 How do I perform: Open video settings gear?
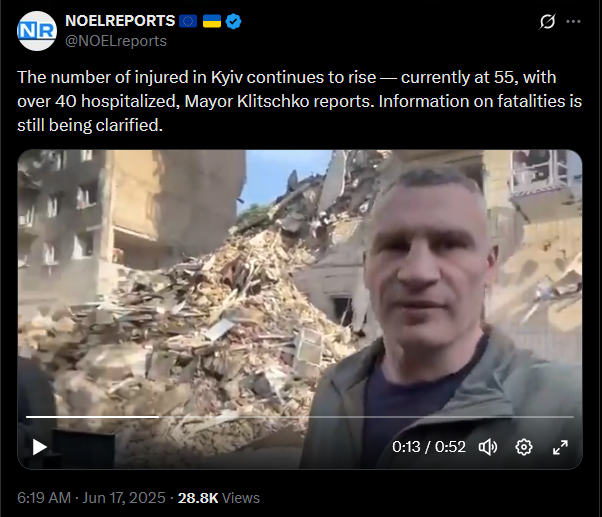coord(524,447)
